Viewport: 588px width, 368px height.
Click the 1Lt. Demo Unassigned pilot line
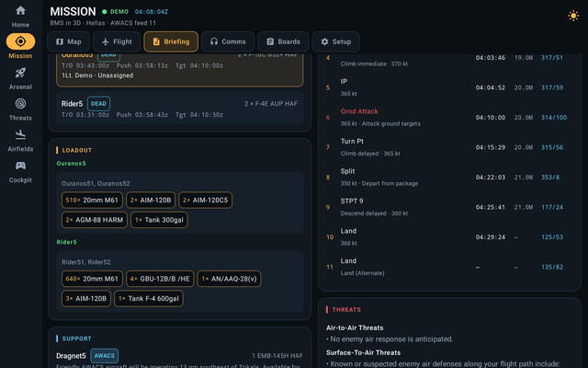click(97, 75)
